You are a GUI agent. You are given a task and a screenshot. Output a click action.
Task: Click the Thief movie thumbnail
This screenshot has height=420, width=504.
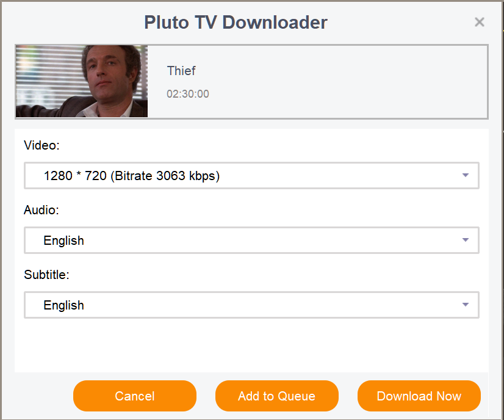click(x=82, y=81)
